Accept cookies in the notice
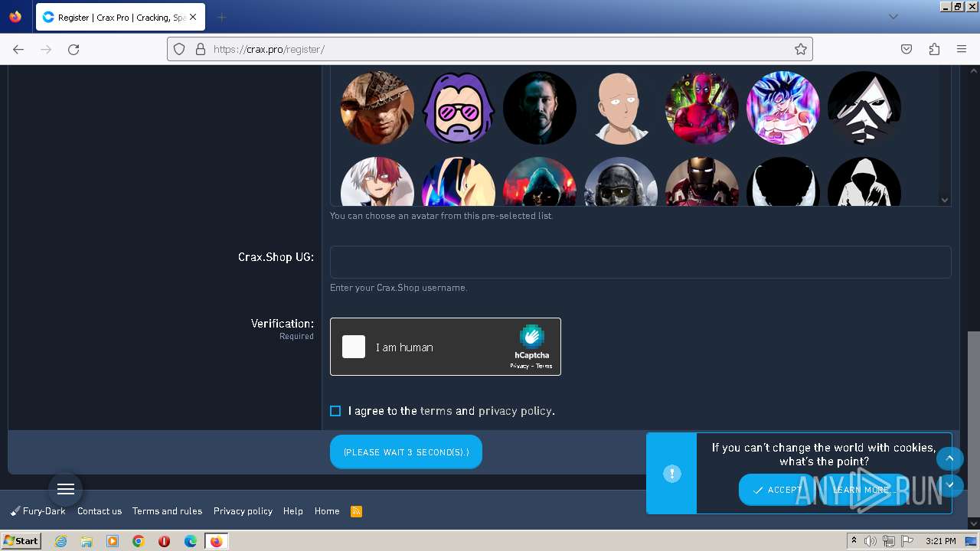Viewport: 980px width, 551px height. pos(777,490)
